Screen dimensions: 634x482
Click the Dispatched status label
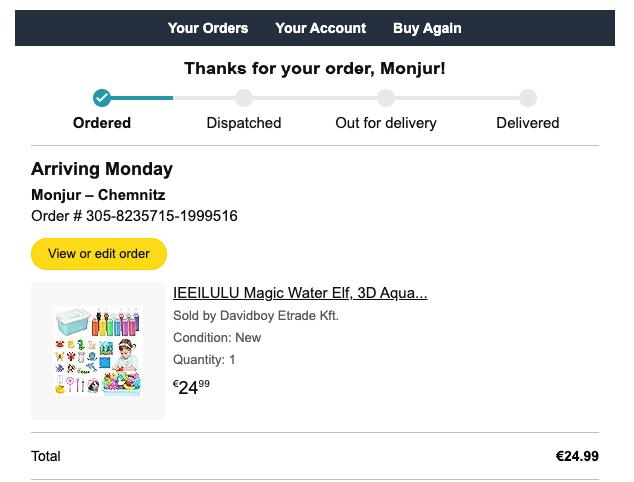(244, 123)
